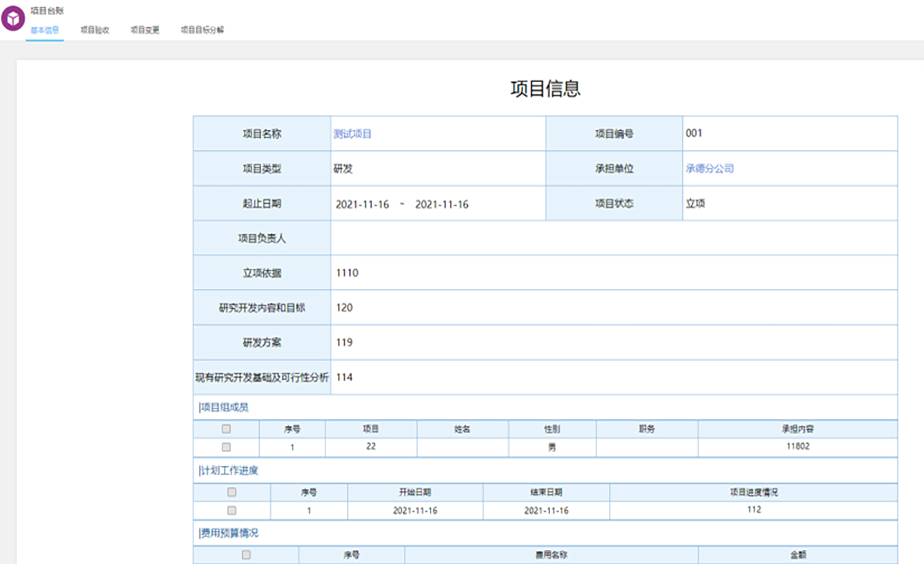
Task: Select the feasibility analysis value 114
Action: point(344,377)
